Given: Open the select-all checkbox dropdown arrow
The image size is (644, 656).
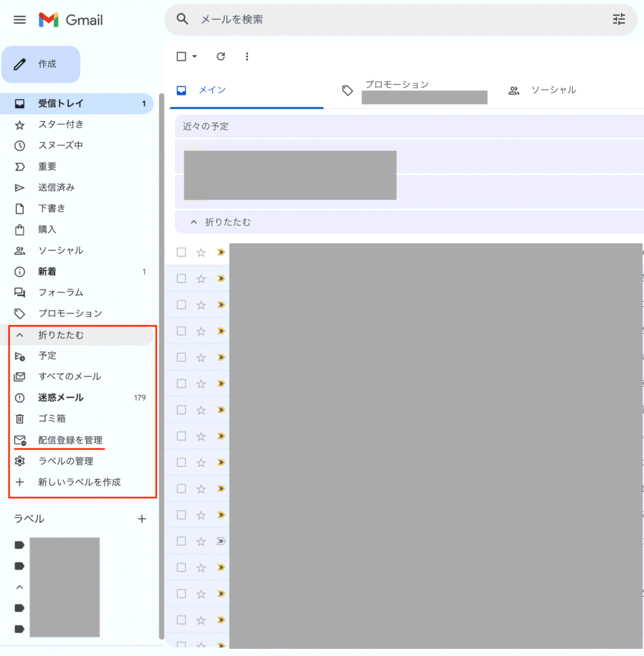Looking at the screenshot, I should pos(195,56).
